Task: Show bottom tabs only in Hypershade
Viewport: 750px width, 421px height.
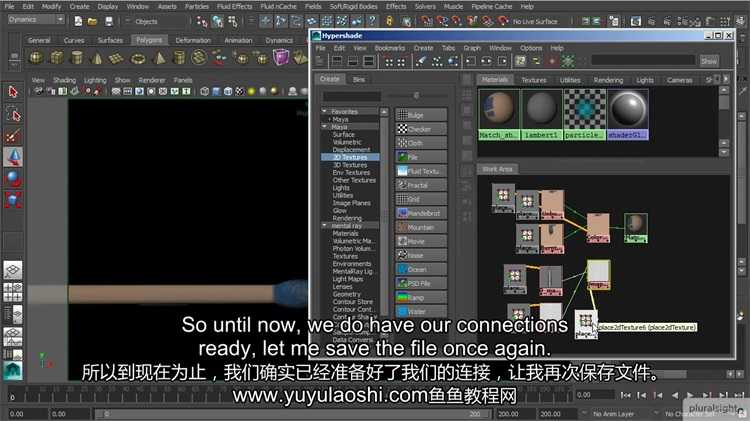Action: (353, 61)
